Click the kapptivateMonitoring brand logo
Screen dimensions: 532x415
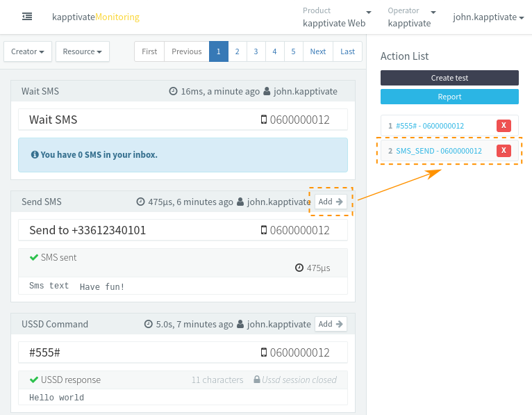pyautogui.click(x=95, y=17)
